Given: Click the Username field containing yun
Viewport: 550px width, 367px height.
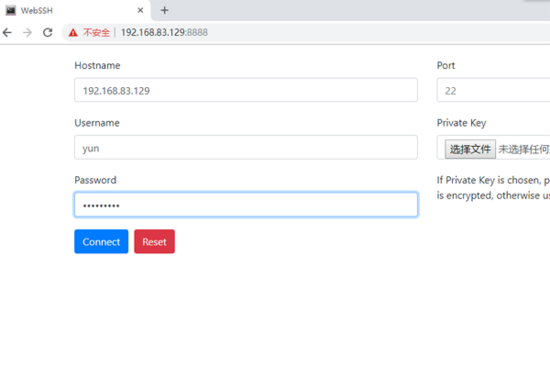Looking at the screenshot, I should pyautogui.click(x=246, y=148).
